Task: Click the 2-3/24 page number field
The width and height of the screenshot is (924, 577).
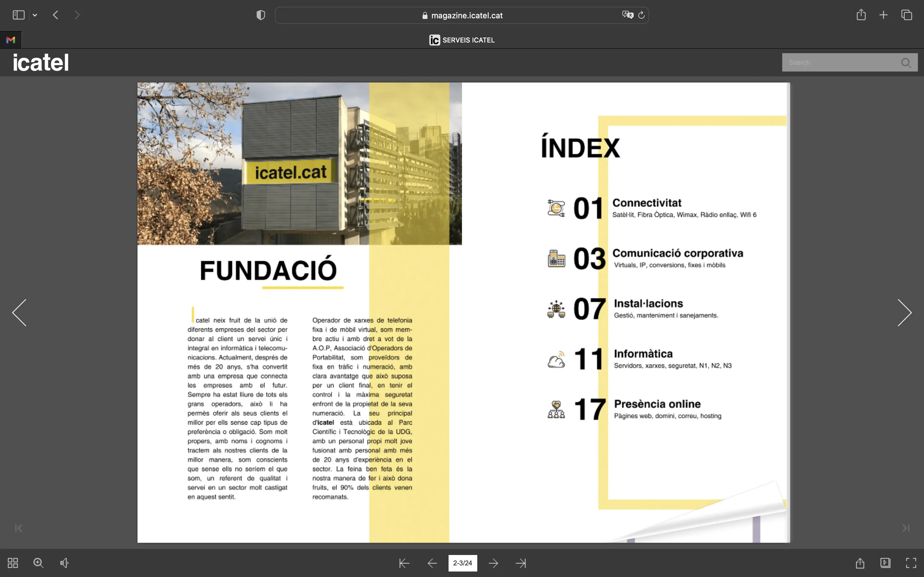Action: [x=462, y=563]
